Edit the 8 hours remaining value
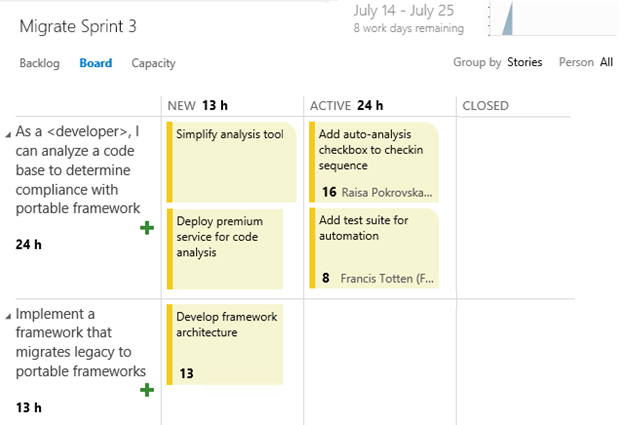 tap(326, 279)
